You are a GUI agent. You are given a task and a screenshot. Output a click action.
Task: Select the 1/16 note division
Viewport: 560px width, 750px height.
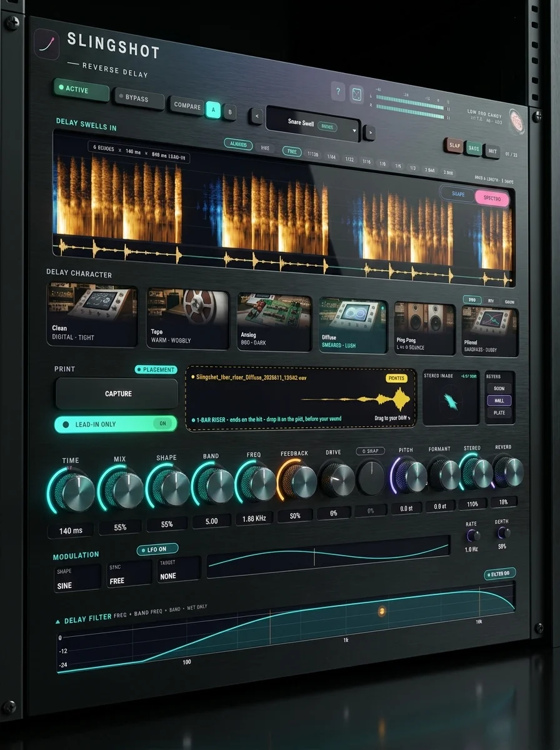click(x=366, y=161)
